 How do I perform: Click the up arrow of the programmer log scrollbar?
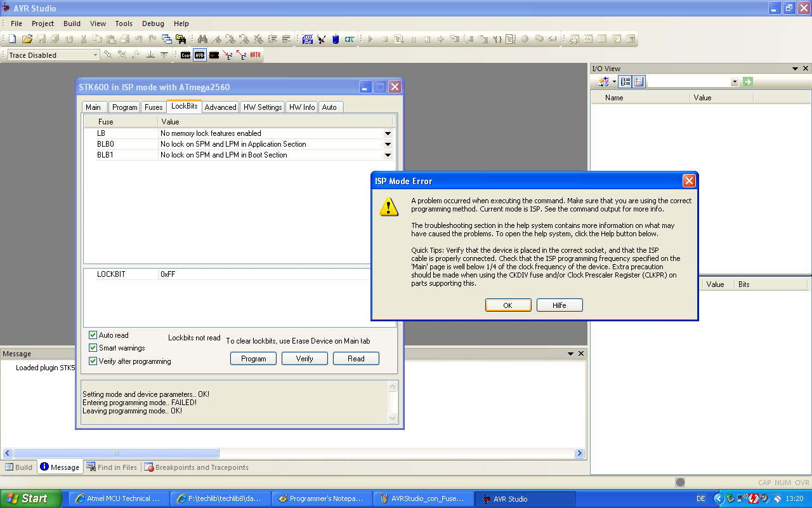pos(392,386)
